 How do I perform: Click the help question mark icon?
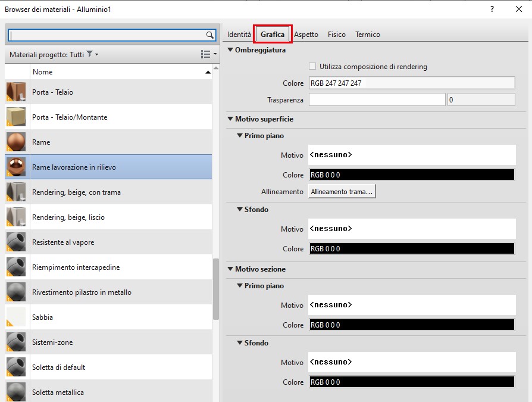(492, 9)
